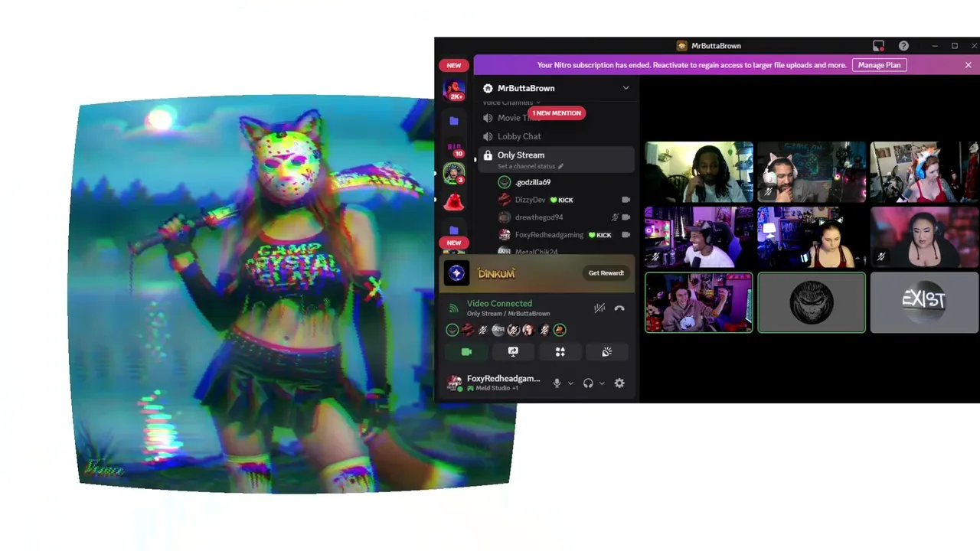
Task: Toggle your camera with the green video button
Action: [466, 352]
